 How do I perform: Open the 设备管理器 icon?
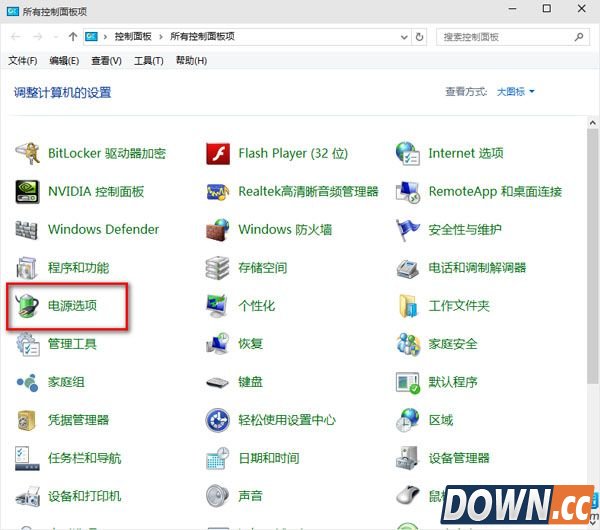pyautogui.click(x=407, y=458)
